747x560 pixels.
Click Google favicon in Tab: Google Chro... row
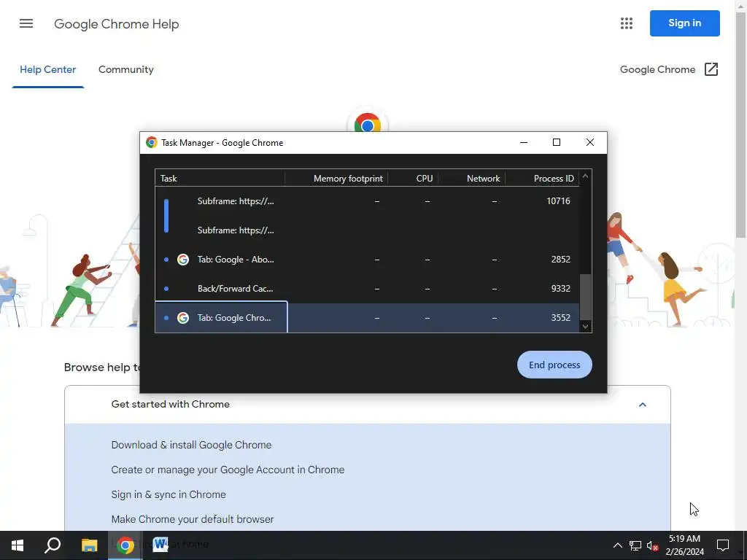point(183,318)
